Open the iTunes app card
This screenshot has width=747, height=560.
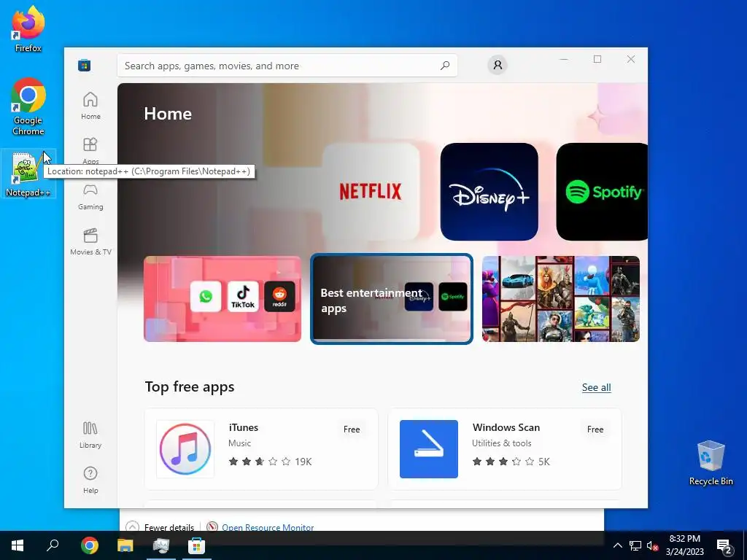(261, 448)
